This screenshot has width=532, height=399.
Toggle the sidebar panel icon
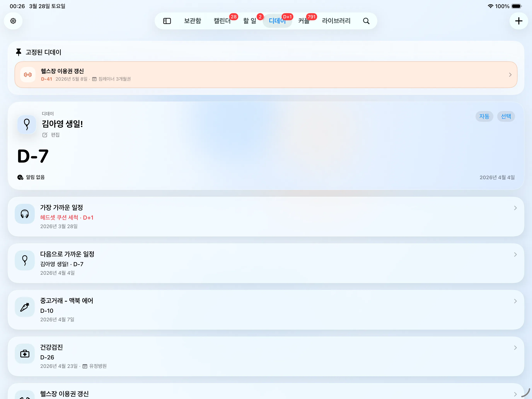[x=167, y=21]
